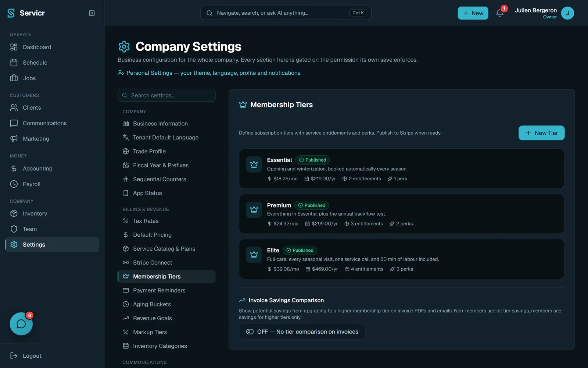Select Settings in the sidebar
588x368 pixels.
click(52, 244)
